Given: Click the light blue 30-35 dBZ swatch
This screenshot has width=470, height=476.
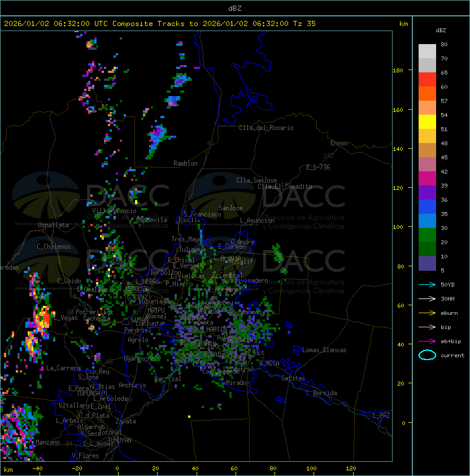Looking at the screenshot, I should point(427,220).
